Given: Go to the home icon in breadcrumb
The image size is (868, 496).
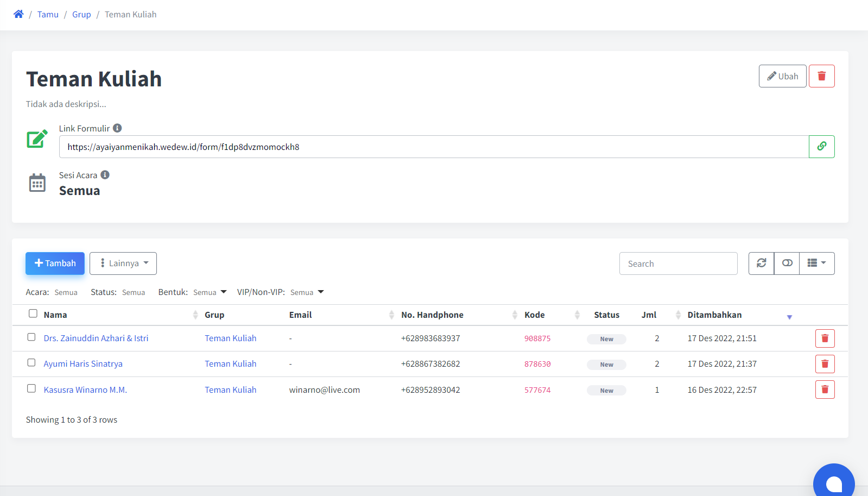Looking at the screenshot, I should coord(18,14).
